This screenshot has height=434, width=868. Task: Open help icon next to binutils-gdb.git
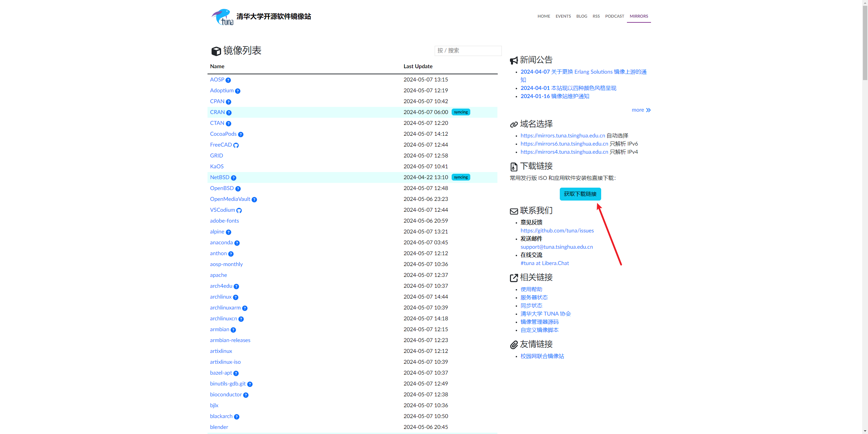click(x=250, y=384)
